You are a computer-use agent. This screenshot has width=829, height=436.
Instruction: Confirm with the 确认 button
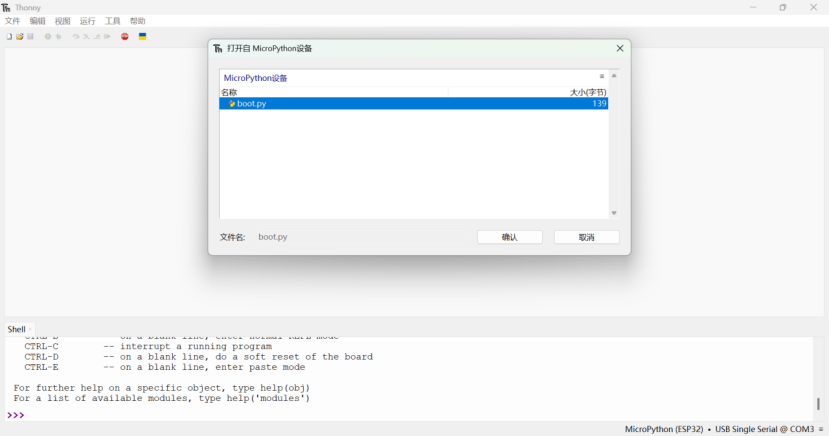point(510,237)
